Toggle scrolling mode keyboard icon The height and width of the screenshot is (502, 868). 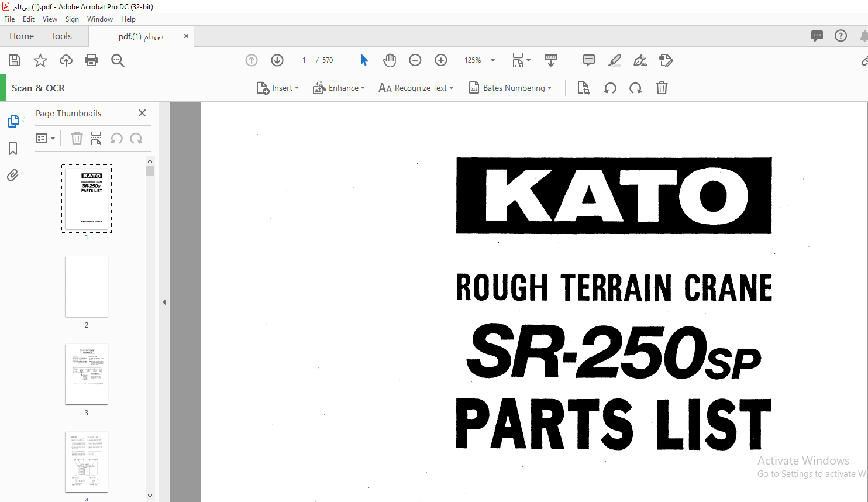pyautogui.click(x=551, y=60)
